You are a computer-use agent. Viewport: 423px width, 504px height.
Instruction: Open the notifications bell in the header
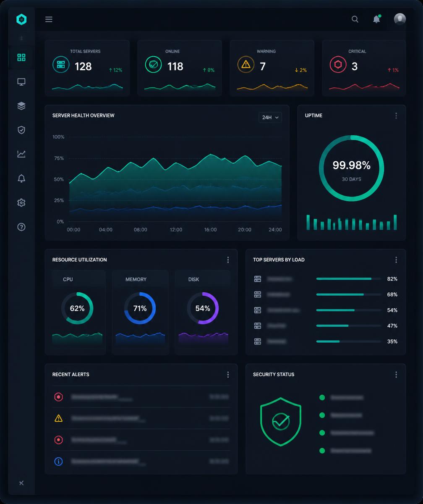[x=376, y=19]
